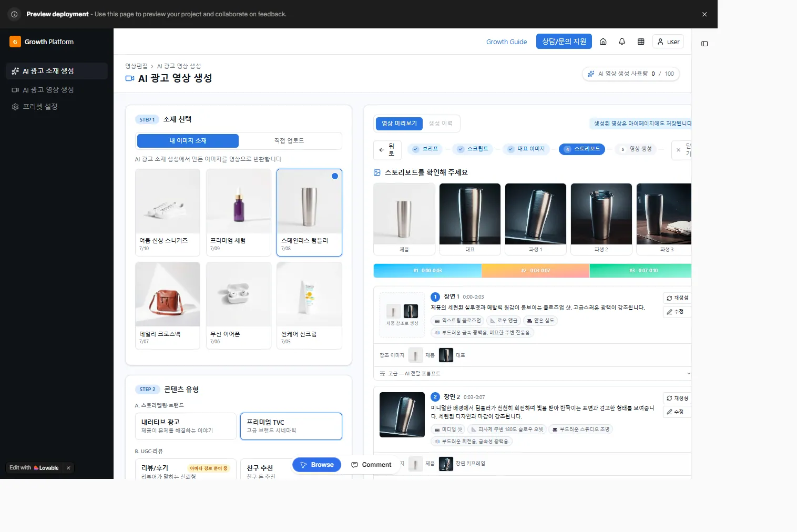Open AI 광고 소재 생성 in sidebar
This screenshot has width=797, height=532.
57,71
